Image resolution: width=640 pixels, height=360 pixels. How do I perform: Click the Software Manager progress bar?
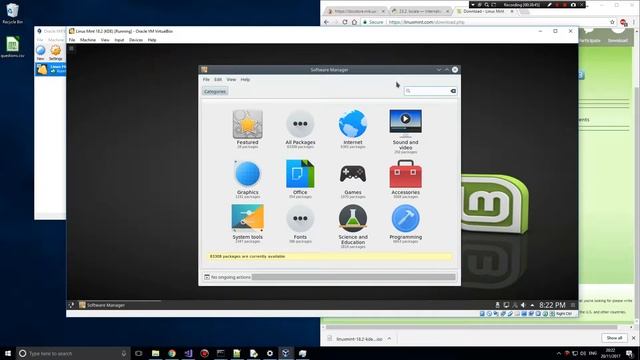[353, 277]
